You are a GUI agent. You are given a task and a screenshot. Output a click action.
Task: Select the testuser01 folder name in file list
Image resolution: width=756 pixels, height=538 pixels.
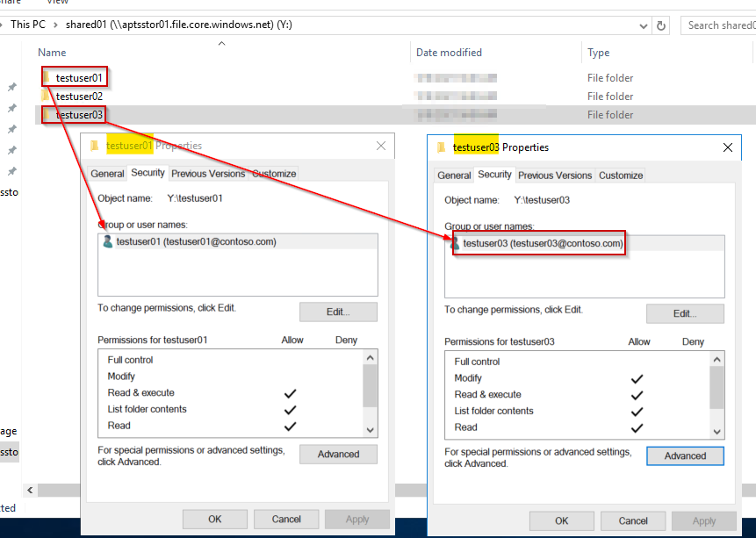tap(79, 77)
